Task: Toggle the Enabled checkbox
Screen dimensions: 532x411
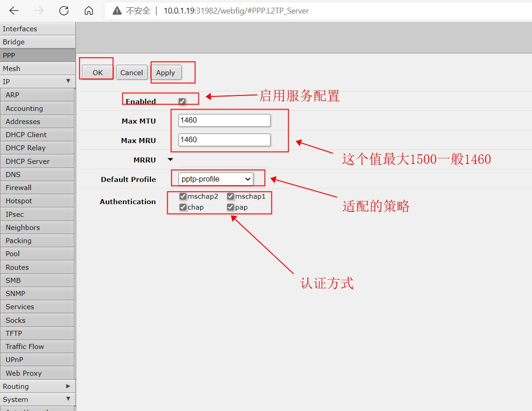Action: click(182, 101)
